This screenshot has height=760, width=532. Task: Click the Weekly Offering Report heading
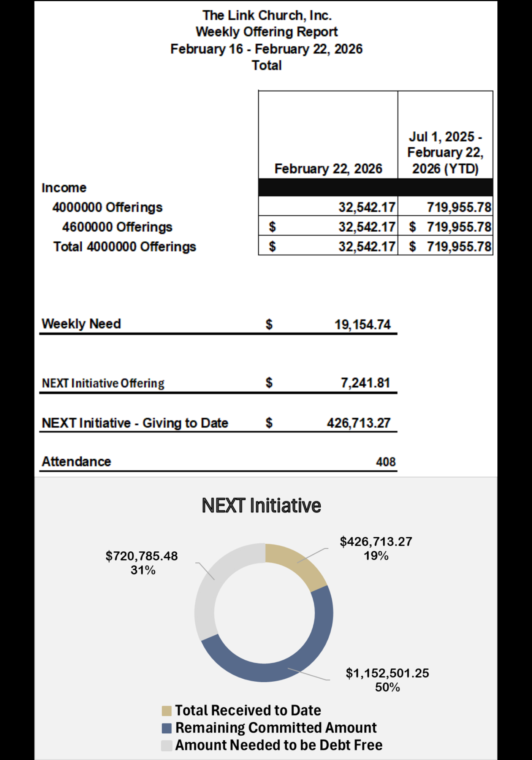tap(266, 32)
